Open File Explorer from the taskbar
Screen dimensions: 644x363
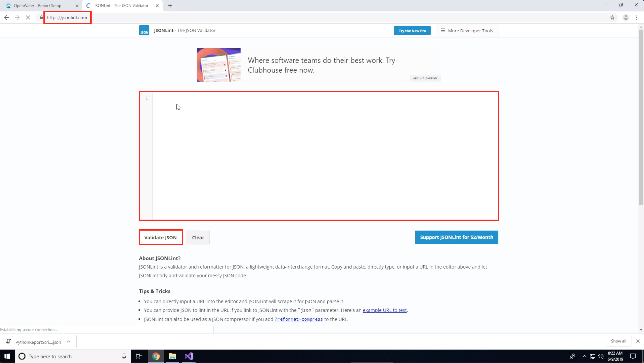pos(172,356)
